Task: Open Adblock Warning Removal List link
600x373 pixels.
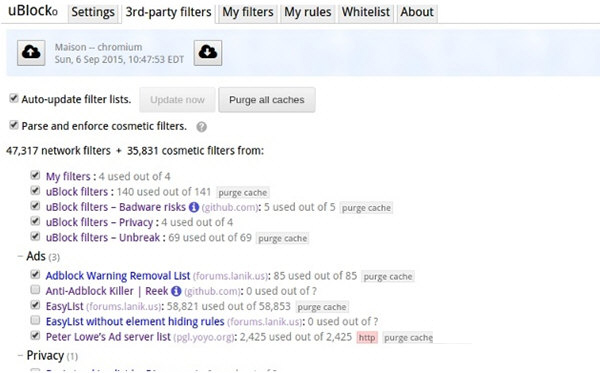Action: point(118,276)
